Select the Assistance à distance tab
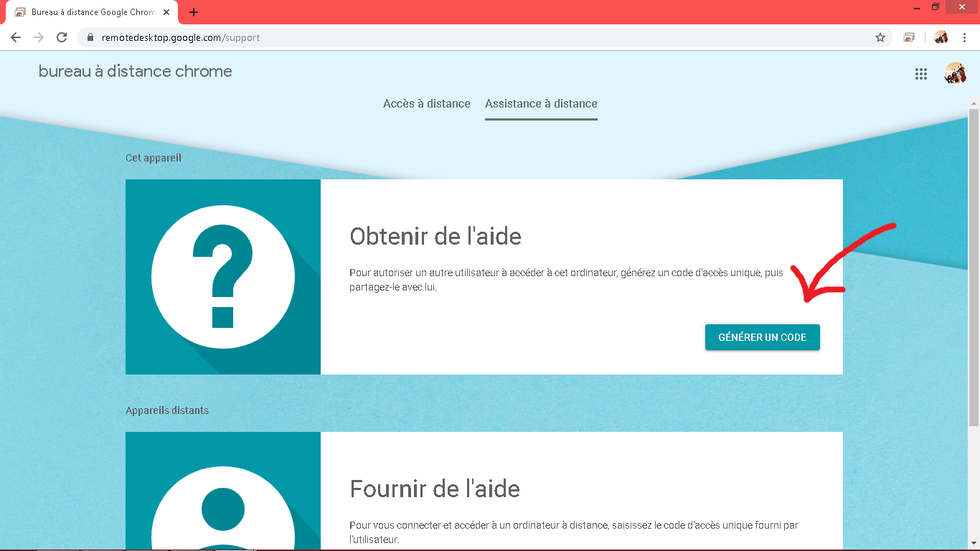Screen dimensions: 980x551 point(541,104)
